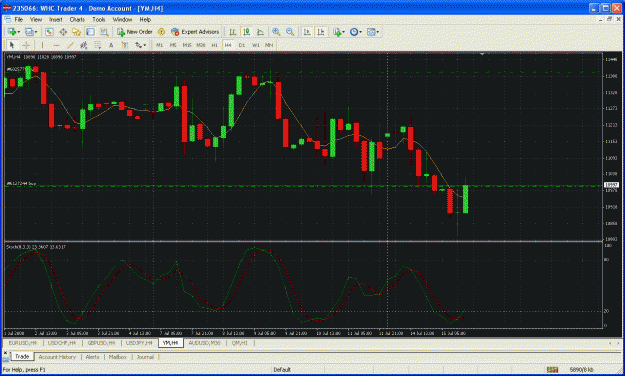Toggle the Market Watch window icon
The image size is (625, 376).
[x=49, y=32]
